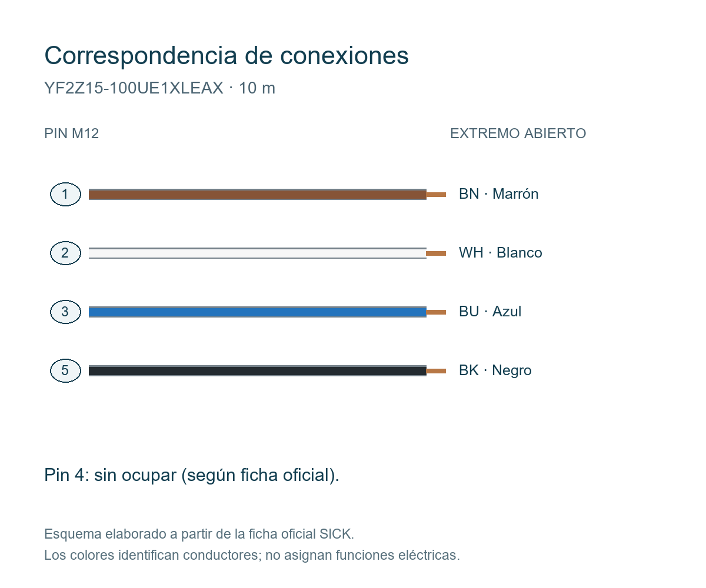Click the WH · Blanco label
Screen dimensions: 706x588
tap(500, 253)
